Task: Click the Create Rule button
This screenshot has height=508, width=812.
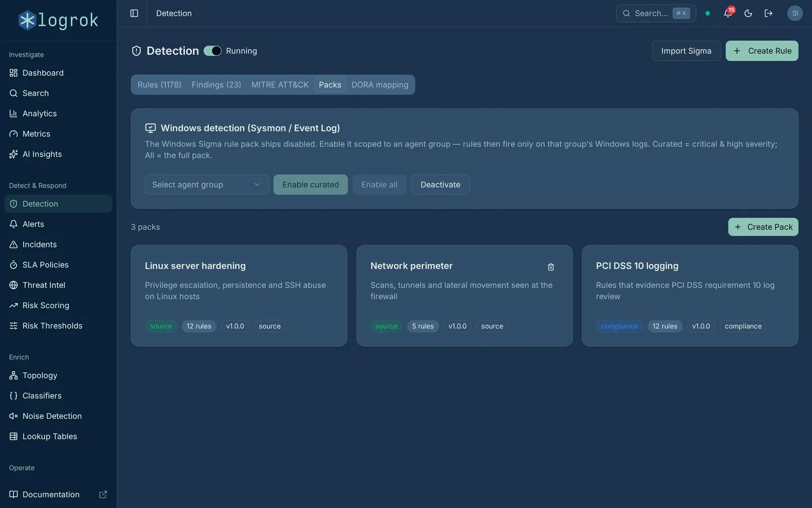Action: tap(762, 51)
